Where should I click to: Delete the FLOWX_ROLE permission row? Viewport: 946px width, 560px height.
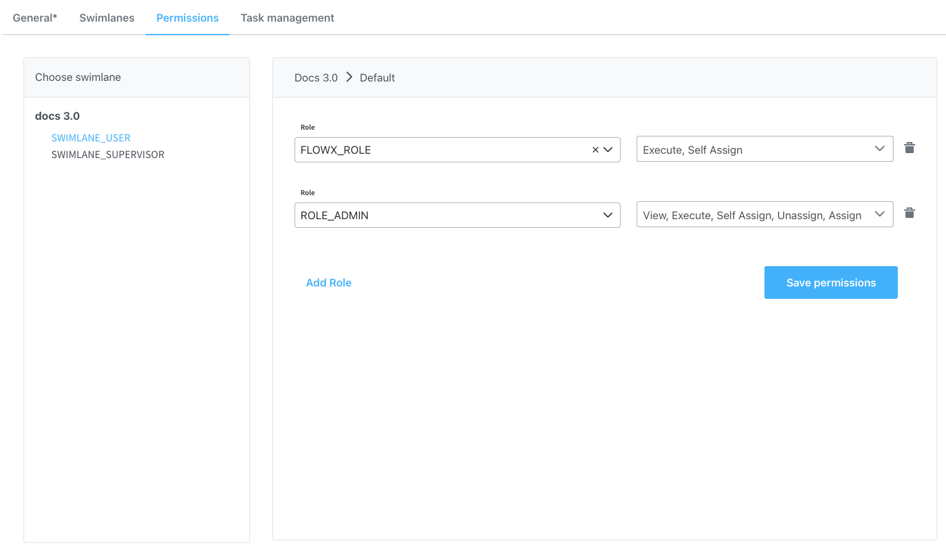pos(909,148)
